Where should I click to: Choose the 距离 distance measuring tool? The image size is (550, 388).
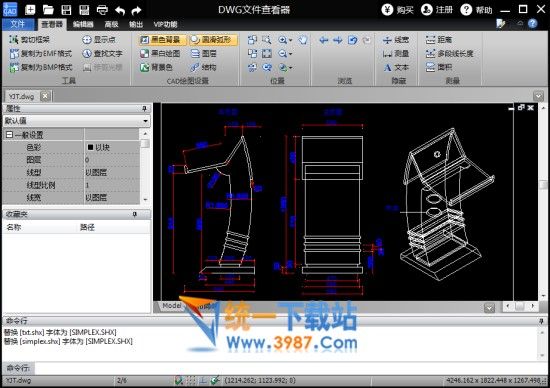[438, 40]
